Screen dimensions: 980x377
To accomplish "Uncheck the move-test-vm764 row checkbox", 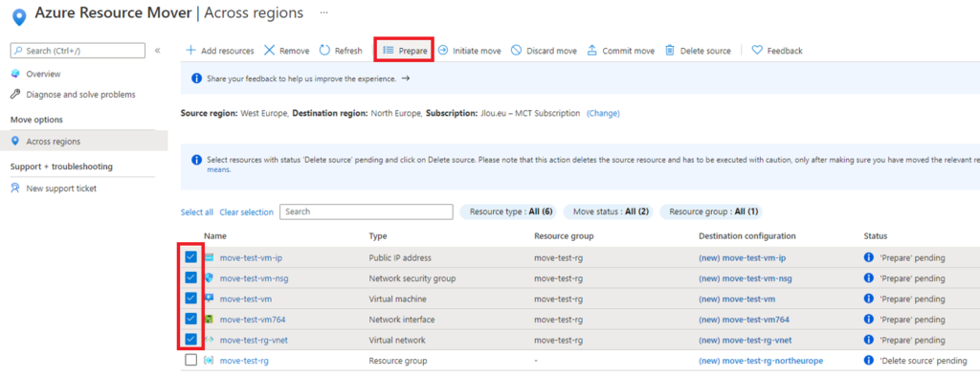I will click(x=191, y=319).
